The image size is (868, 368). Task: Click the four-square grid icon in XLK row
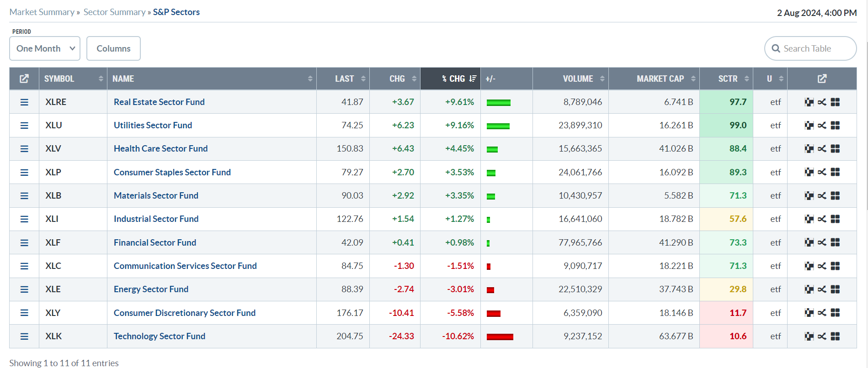point(835,336)
